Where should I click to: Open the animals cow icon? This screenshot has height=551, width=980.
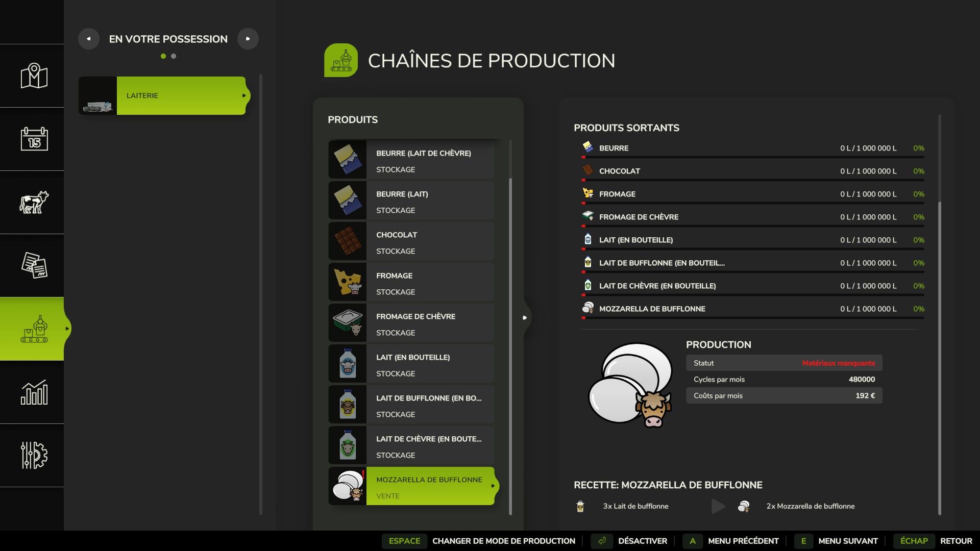tap(34, 202)
